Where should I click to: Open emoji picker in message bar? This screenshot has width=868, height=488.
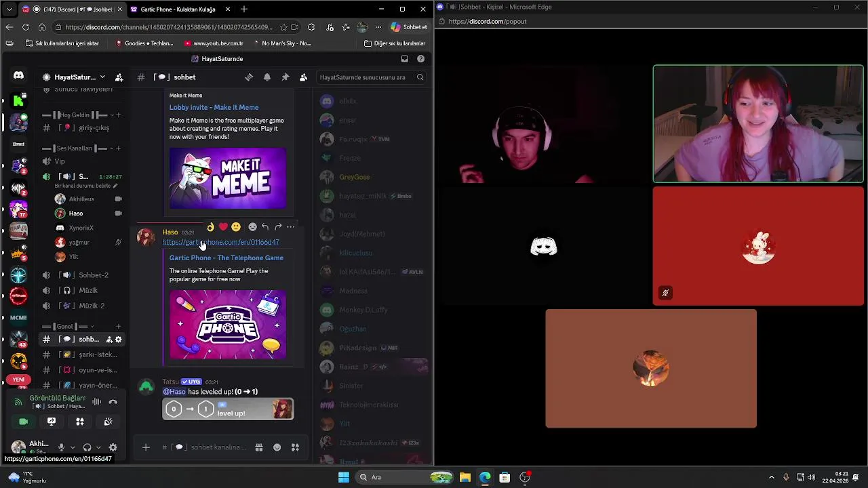[277, 447]
